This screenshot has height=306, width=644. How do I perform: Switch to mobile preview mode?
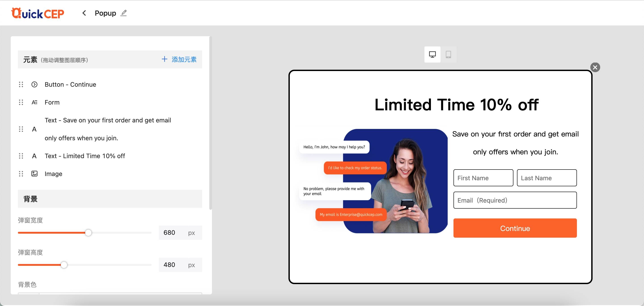point(449,54)
